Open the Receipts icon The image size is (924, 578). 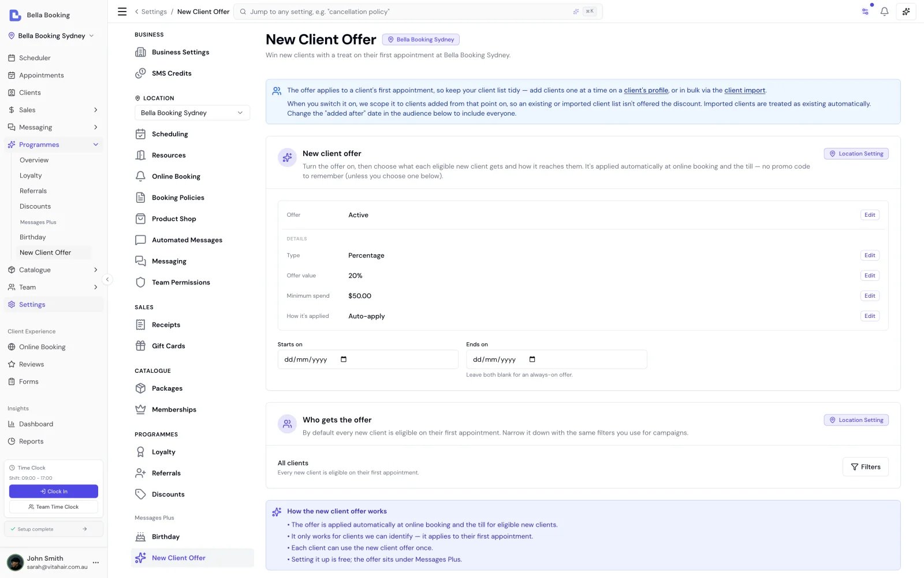point(140,325)
